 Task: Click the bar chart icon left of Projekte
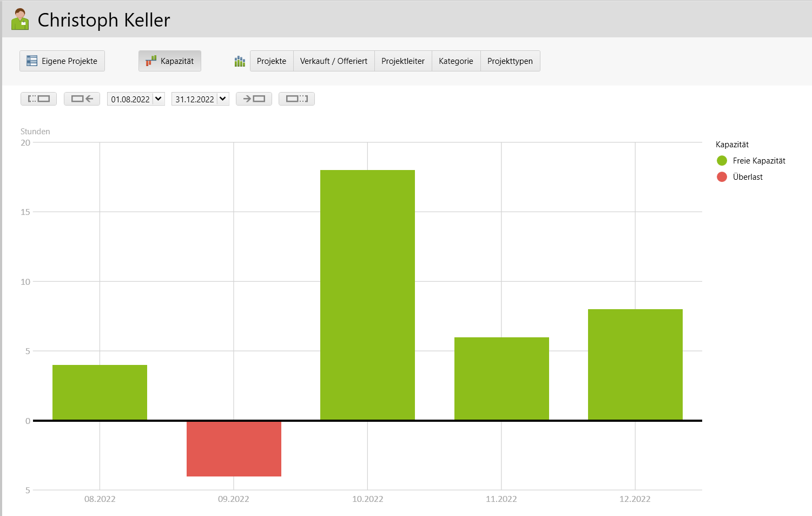[x=240, y=61]
